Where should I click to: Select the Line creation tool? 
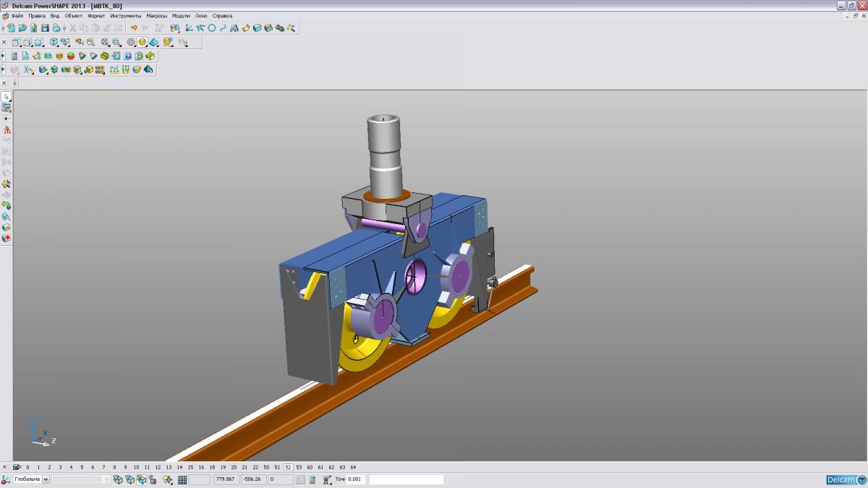pyautogui.click(x=200, y=28)
